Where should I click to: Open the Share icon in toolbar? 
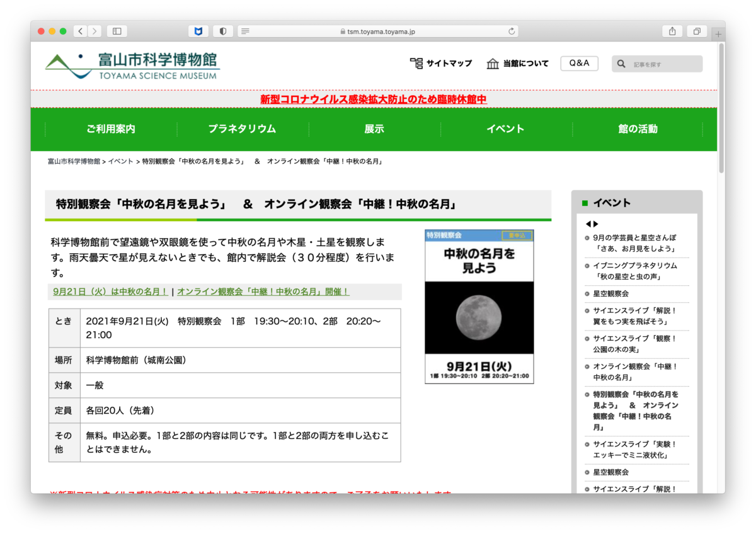(672, 31)
